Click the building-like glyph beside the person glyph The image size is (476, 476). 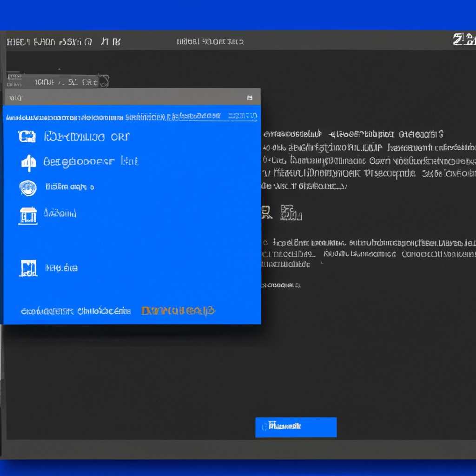291,212
